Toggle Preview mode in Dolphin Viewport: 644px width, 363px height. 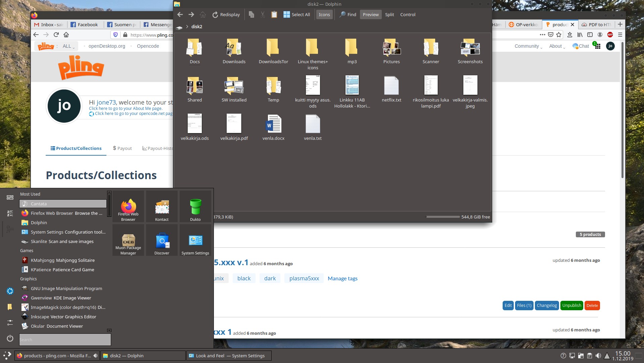(x=371, y=14)
